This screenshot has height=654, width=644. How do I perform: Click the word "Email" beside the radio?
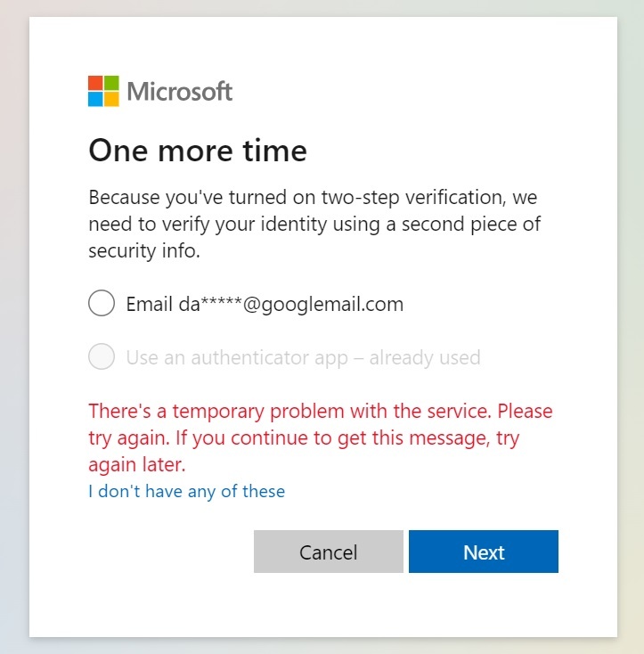coord(149,304)
